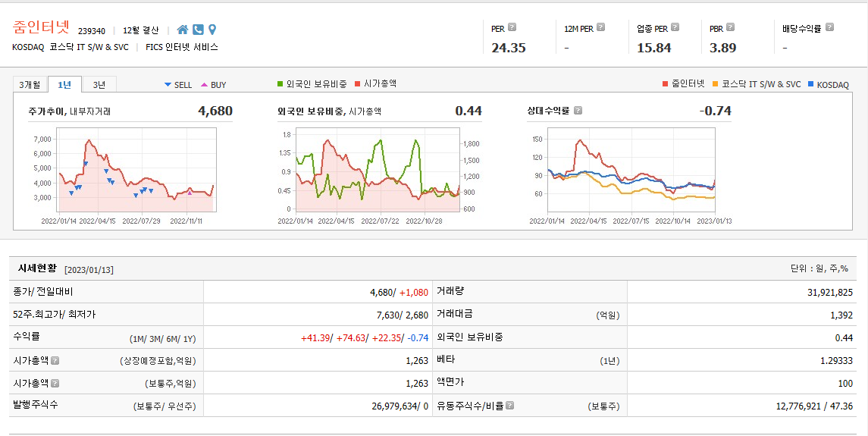
Task: Click the +41.39 one-month return value
Action: [x=315, y=338]
